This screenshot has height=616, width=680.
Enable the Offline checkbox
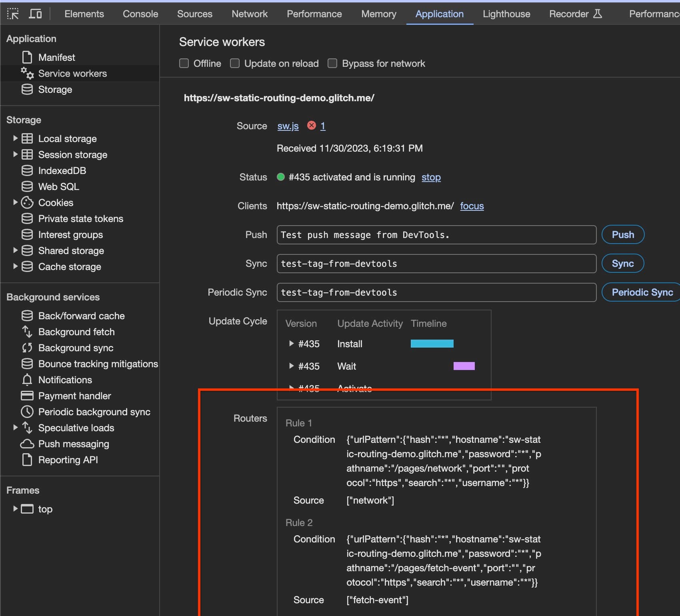[x=184, y=63]
